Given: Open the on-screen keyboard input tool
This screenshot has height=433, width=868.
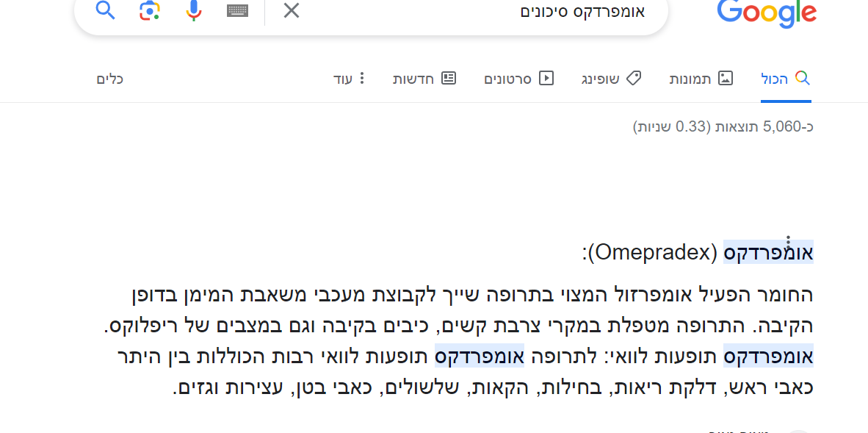Looking at the screenshot, I should [x=237, y=11].
